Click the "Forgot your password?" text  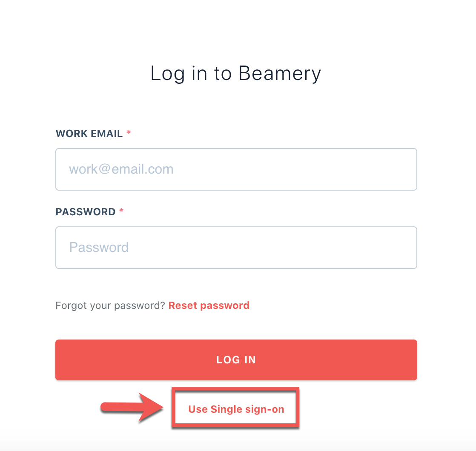[110, 305]
